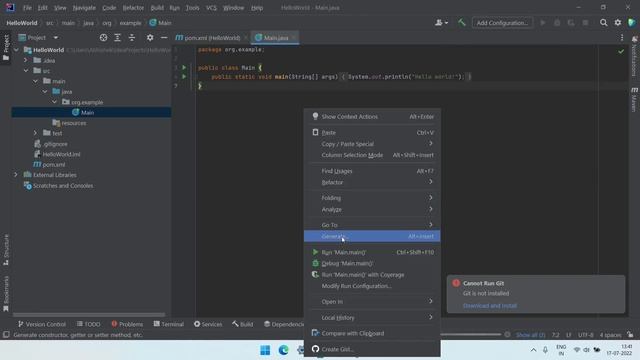Click LF line separator in status bar
Screen dimensions: 640x360
tap(569, 335)
